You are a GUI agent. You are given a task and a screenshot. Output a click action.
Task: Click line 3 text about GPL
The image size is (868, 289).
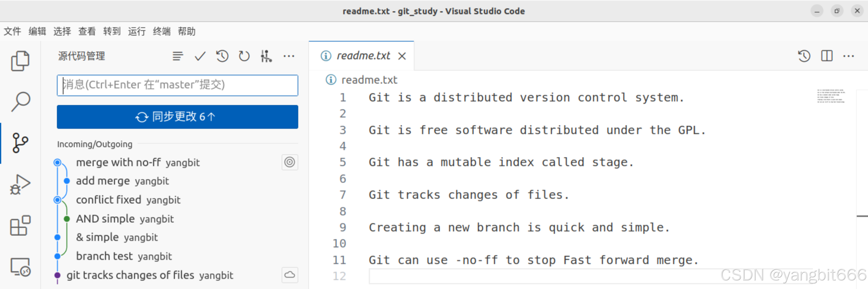[x=537, y=130]
